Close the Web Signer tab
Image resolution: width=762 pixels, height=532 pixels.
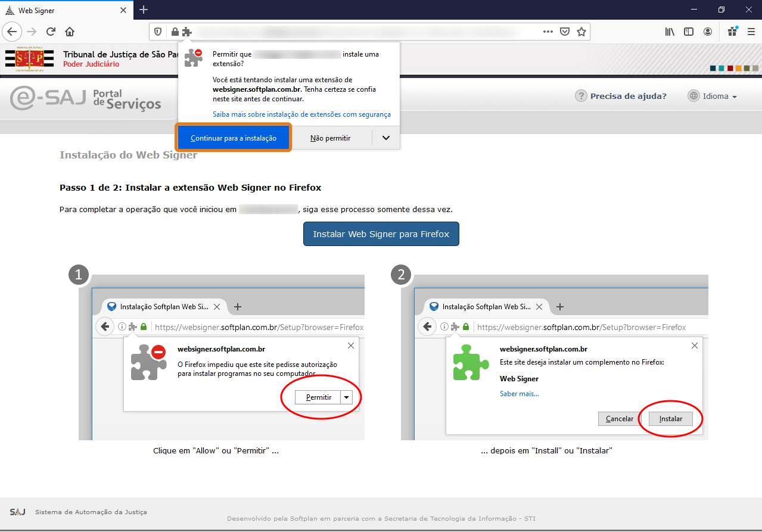coord(123,11)
